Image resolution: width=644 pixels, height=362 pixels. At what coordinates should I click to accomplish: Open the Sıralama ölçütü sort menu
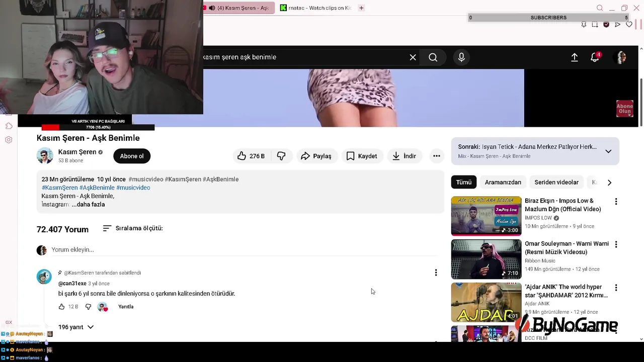[133, 228]
